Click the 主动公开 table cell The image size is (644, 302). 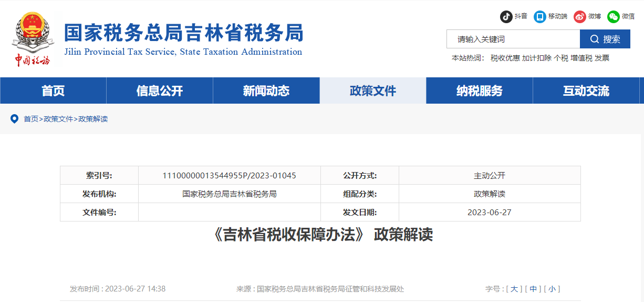coord(490,176)
